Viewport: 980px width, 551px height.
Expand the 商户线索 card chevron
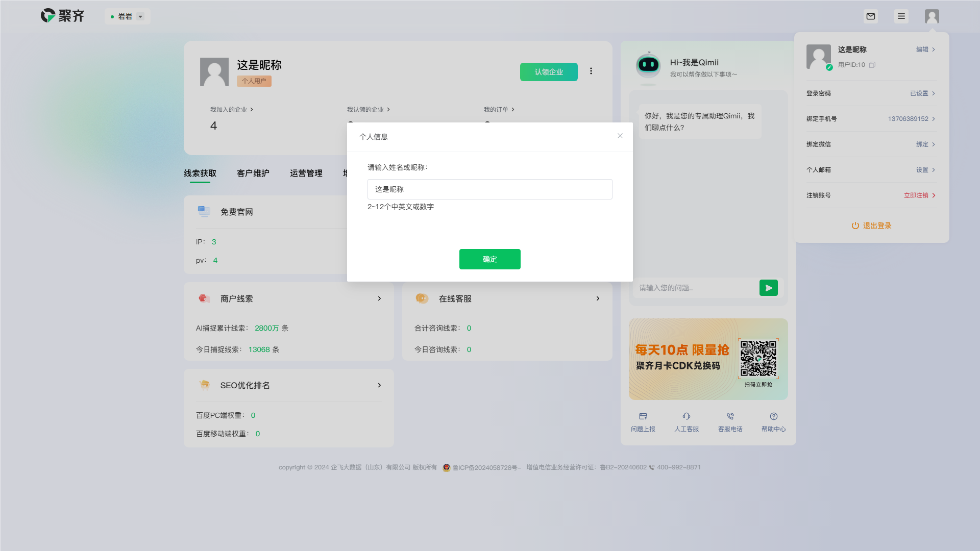pos(379,298)
